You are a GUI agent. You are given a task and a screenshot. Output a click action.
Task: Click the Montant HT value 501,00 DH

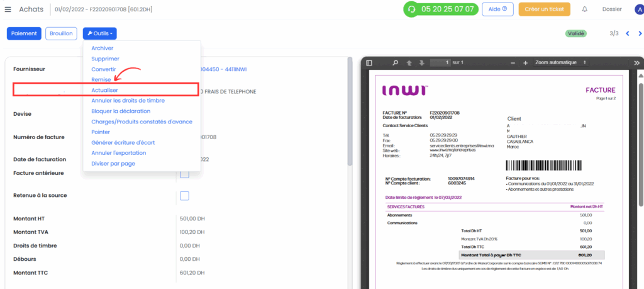pos(192,218)
